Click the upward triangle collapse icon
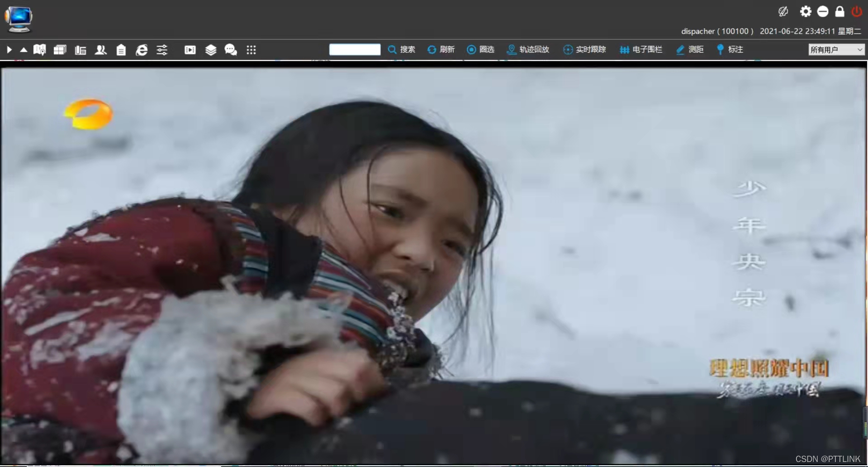Image resolution: width=868 pixels, height=467 pixels. pos(24,50)
